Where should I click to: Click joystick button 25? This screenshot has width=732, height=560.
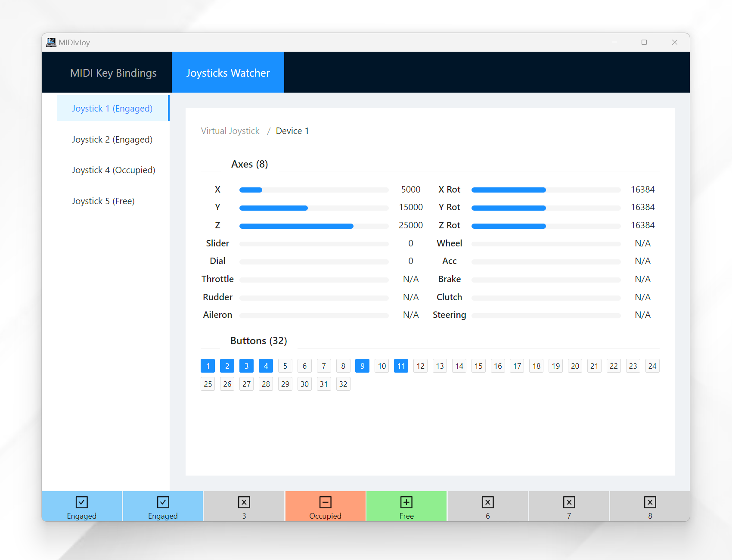pyautogui.click(x=208, y=384)
